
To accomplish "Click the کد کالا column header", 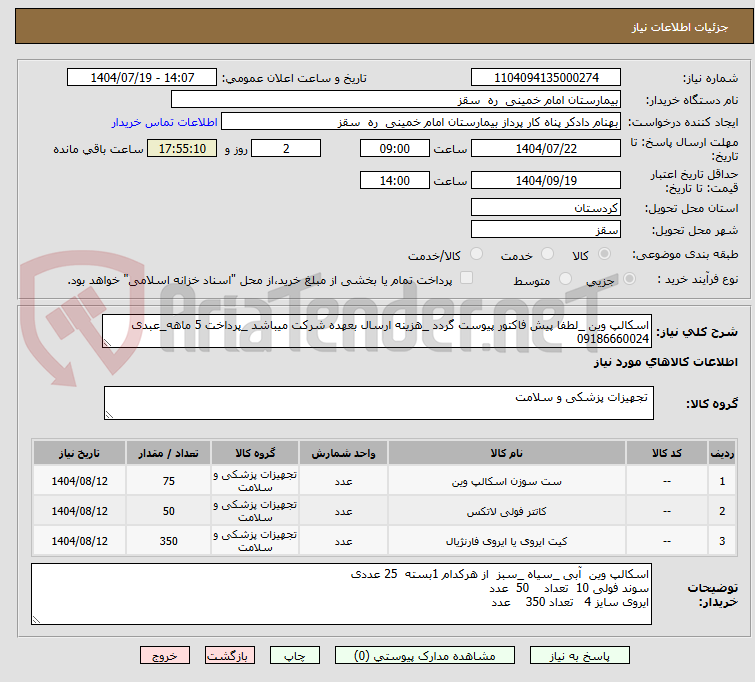I will (667, 453).
